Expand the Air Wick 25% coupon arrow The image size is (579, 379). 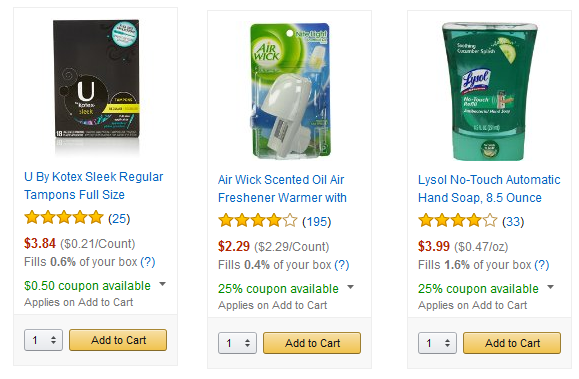[350, 287]
